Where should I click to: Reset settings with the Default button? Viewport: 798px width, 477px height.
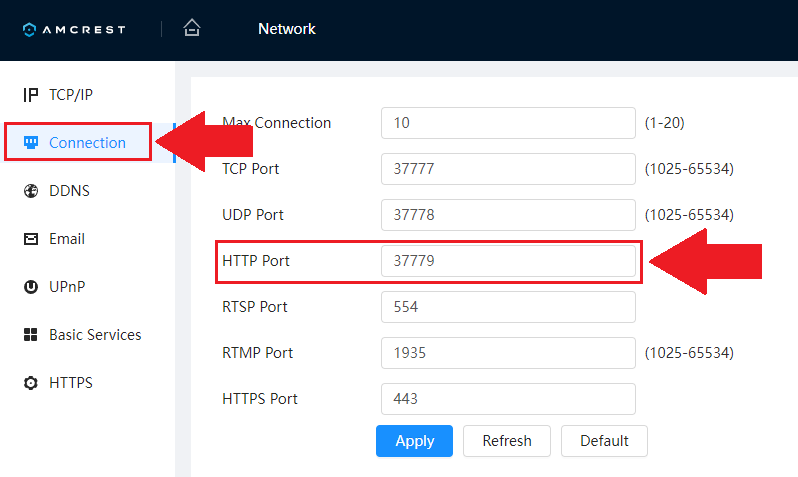coord(604,441)
